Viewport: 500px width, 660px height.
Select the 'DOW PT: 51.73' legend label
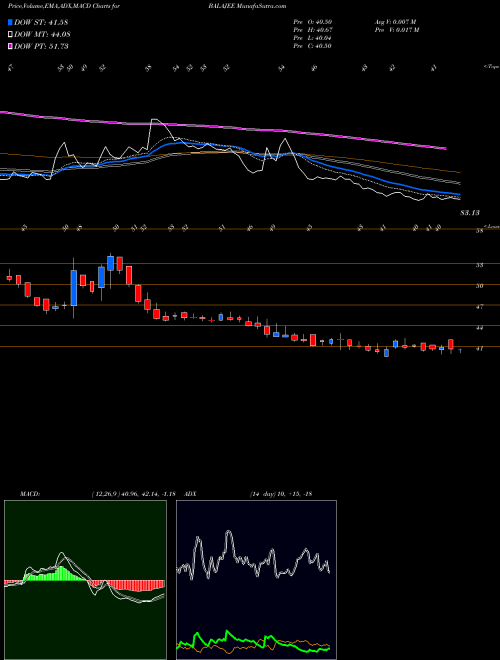pyautogui.click(x=41, y=46)
